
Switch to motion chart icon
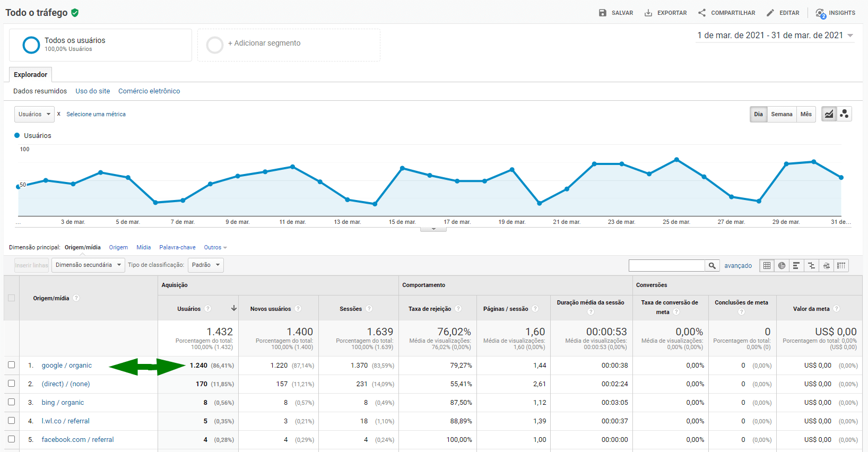844,114
